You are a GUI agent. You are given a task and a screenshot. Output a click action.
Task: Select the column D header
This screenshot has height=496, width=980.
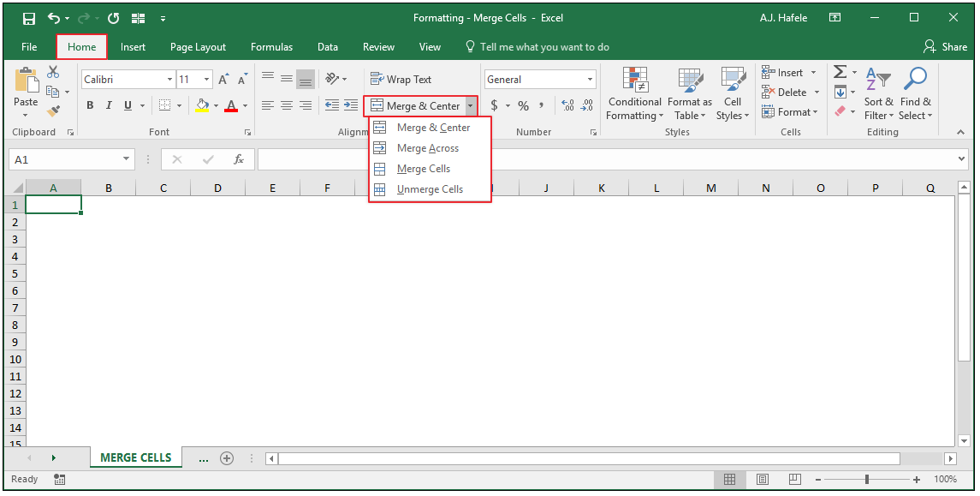tap(217, 188)
